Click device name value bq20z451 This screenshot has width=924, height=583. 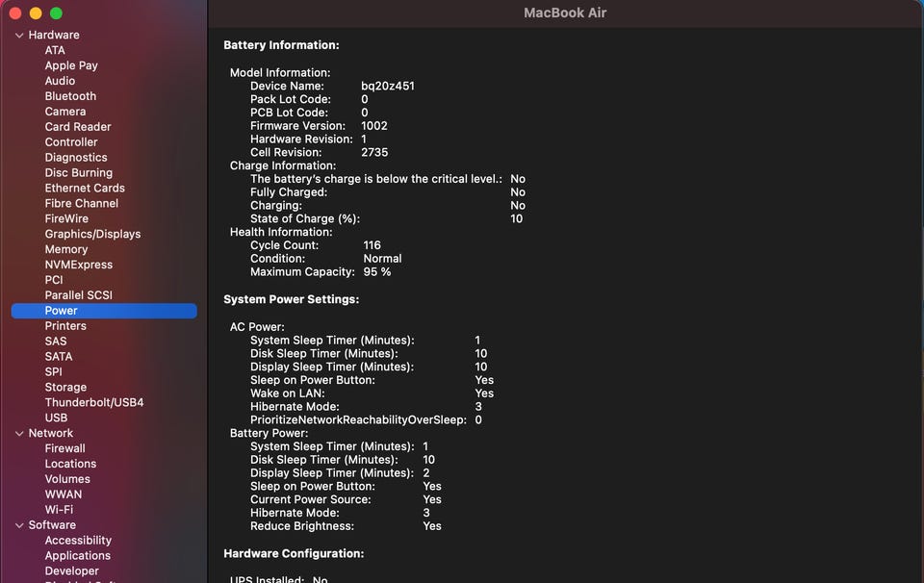tap(388, 86)
